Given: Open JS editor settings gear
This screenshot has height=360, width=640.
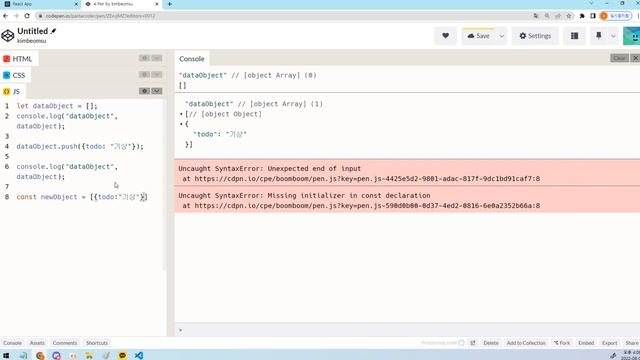Looking at the screenshot, I should click(x=144, y=91).
